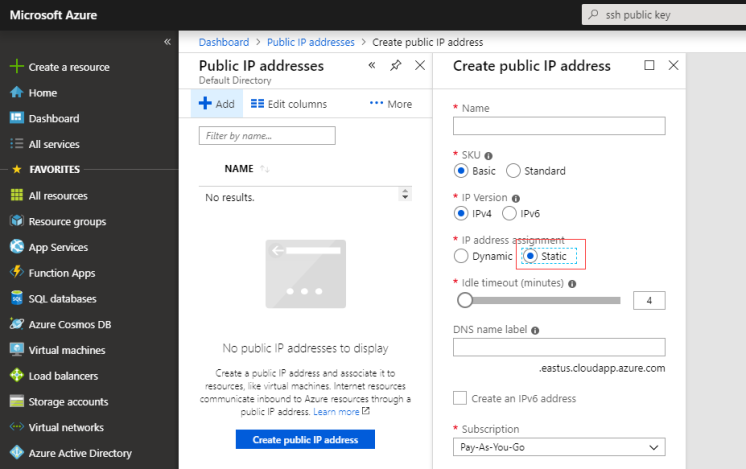Click the Virtual networks icon
The image size is (746, 469).
pyautogui.click(x=17, y=427)
